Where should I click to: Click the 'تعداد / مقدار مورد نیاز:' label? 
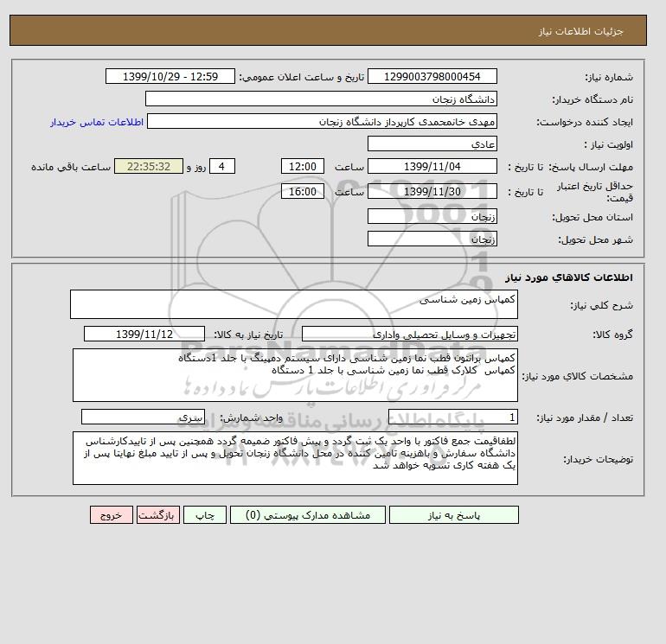[585, 418]
